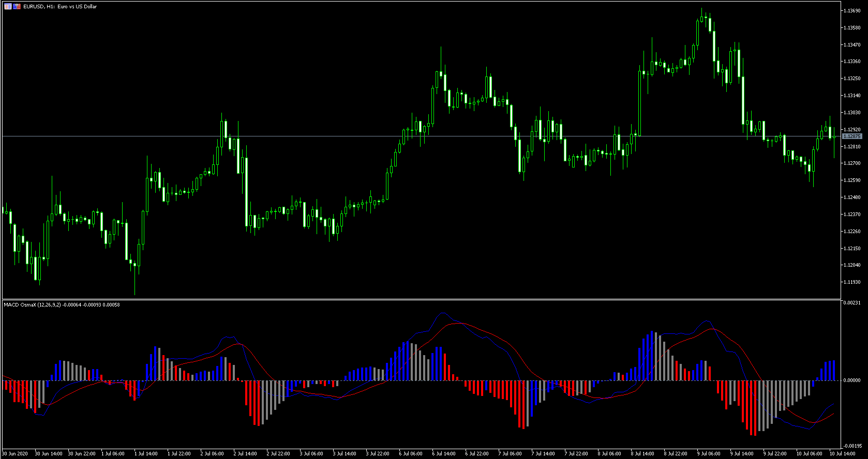Click price scale value 1.13250
868x459 pixels.
point(851,79)
